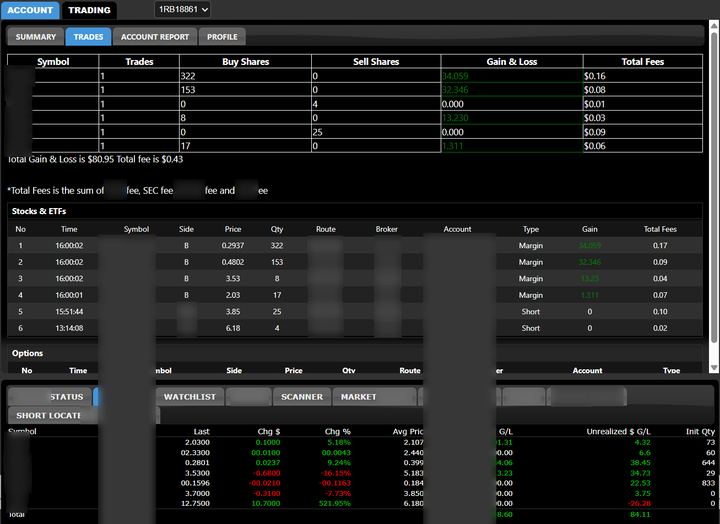Select the ACCOUNT main tab
Image resolution: width=720 pixels, height=524 pixels.
click(x=30, y=10)
